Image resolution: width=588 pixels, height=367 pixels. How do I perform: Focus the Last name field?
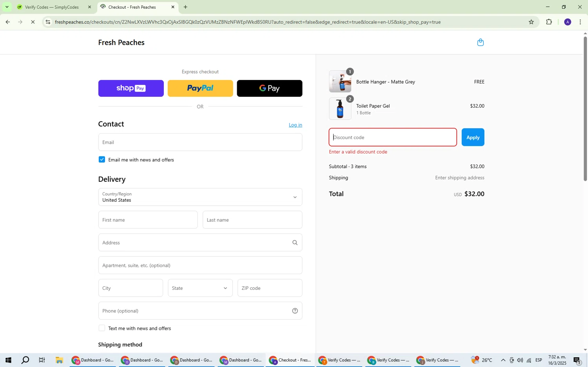pos(252,220)
